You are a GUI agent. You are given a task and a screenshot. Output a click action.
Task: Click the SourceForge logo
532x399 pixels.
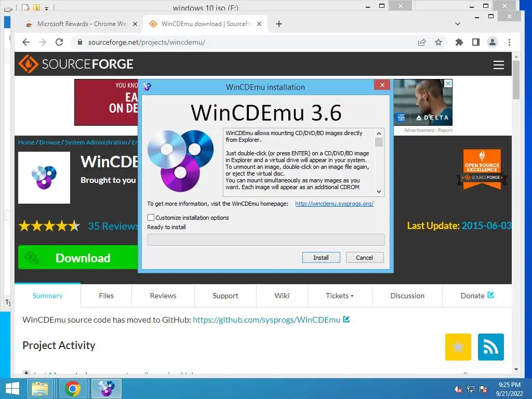pyautogui.click(x=76, y=64)
